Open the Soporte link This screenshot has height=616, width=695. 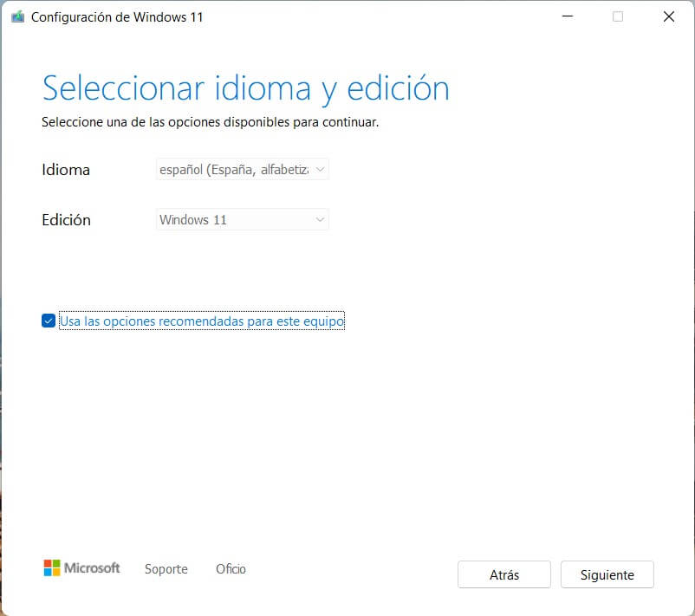click(166, 568)
